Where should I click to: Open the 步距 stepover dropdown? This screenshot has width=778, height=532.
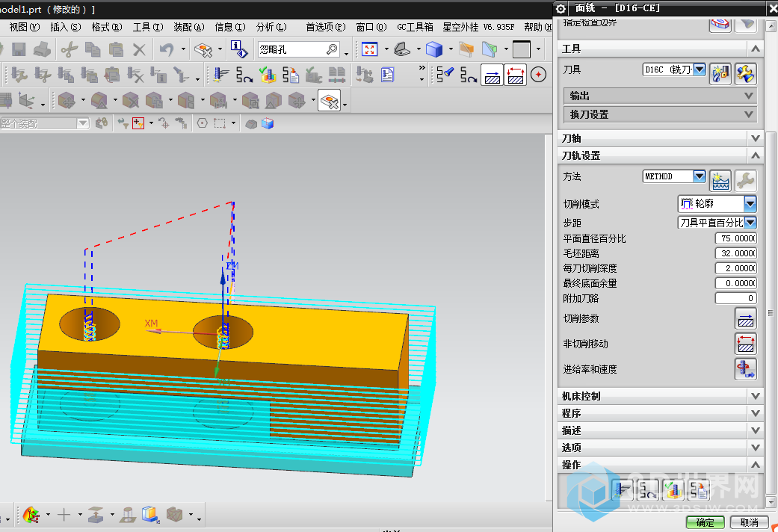pyautogui.click(x=750, y=223)
